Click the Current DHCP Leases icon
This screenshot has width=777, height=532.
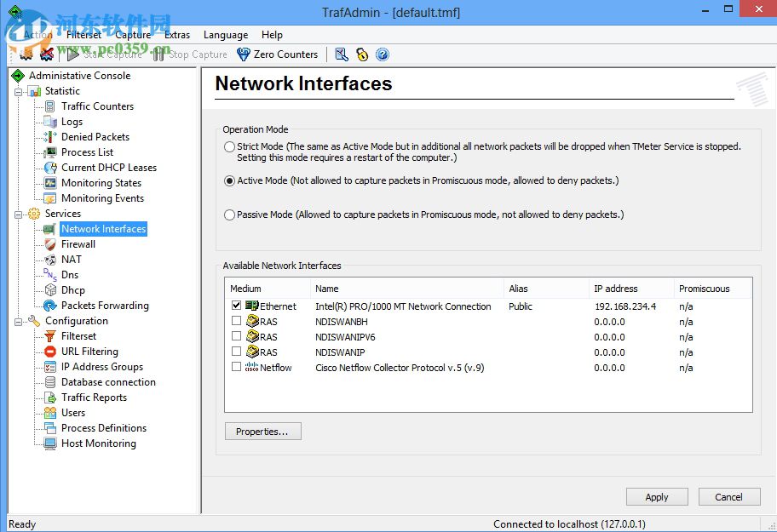pos(50,168)
